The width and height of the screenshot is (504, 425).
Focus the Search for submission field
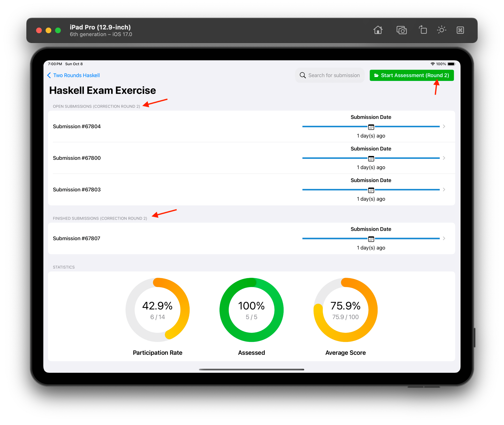point(329,75)
